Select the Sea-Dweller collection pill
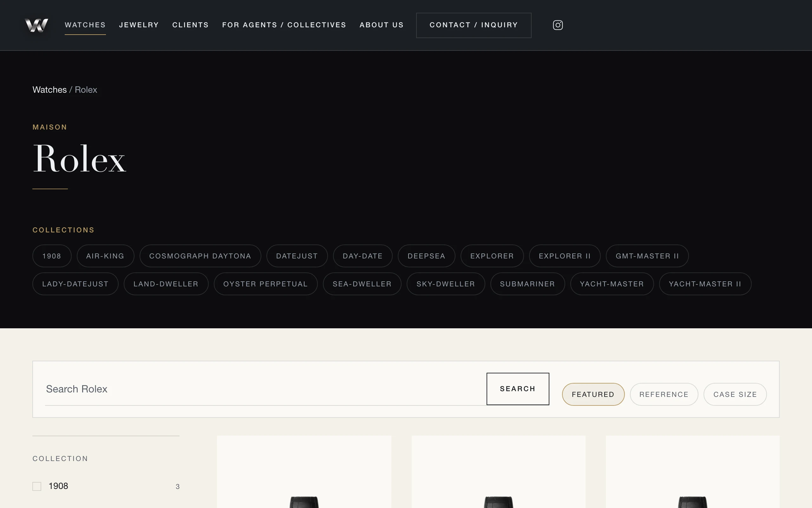The width and height of the screenshot is (812, 508). pos(362,284)
